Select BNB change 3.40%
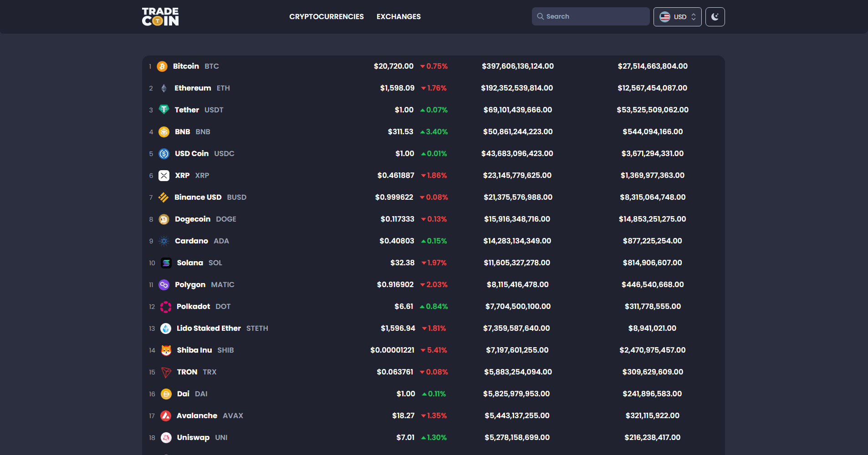 click(x=434, y=131)
